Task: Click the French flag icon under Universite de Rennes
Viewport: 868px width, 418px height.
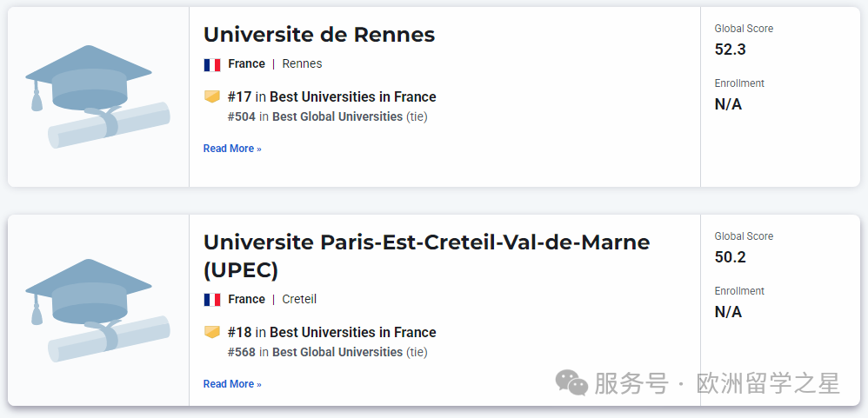Action: tap(212, 64)
